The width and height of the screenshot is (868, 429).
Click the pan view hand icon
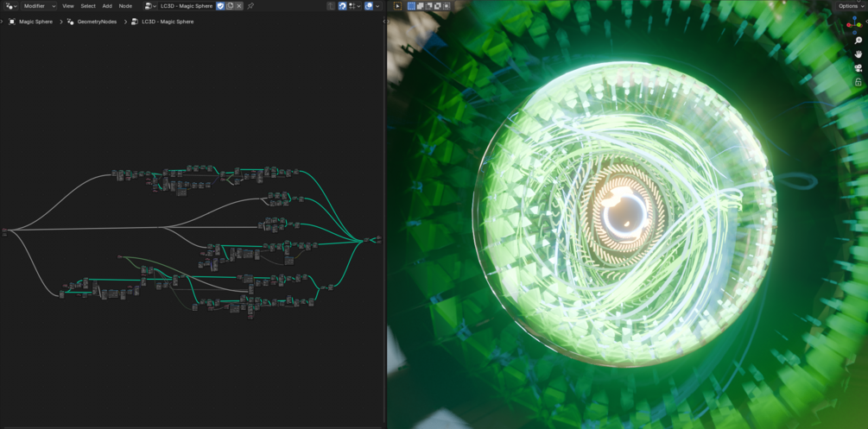(858, 54)
